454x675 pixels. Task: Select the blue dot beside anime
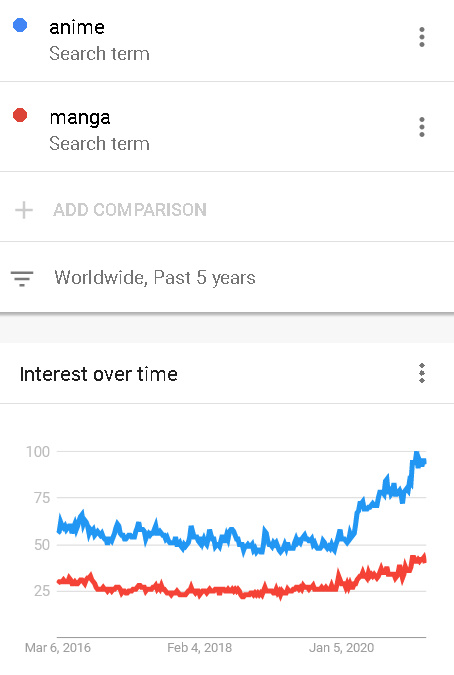[20, 25]
